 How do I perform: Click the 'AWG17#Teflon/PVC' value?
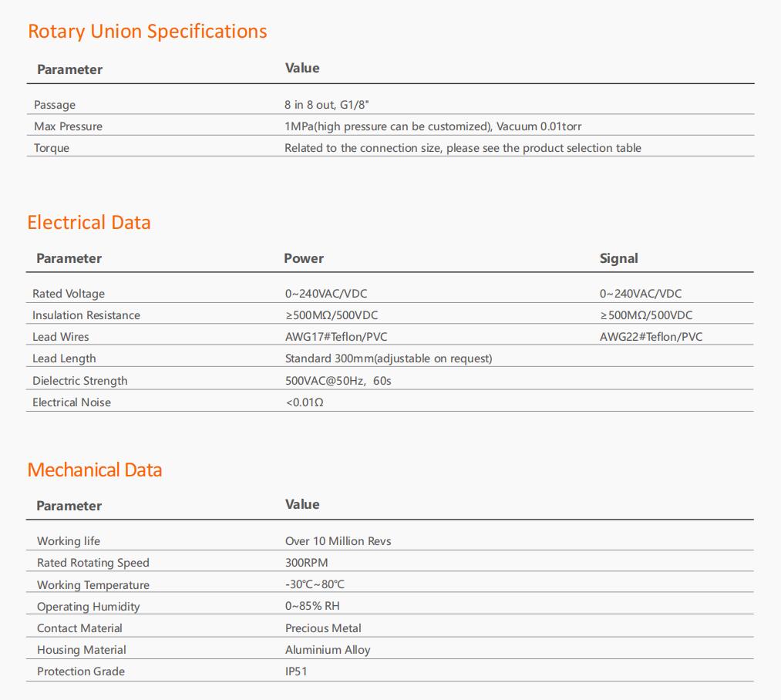click(336, 337)
